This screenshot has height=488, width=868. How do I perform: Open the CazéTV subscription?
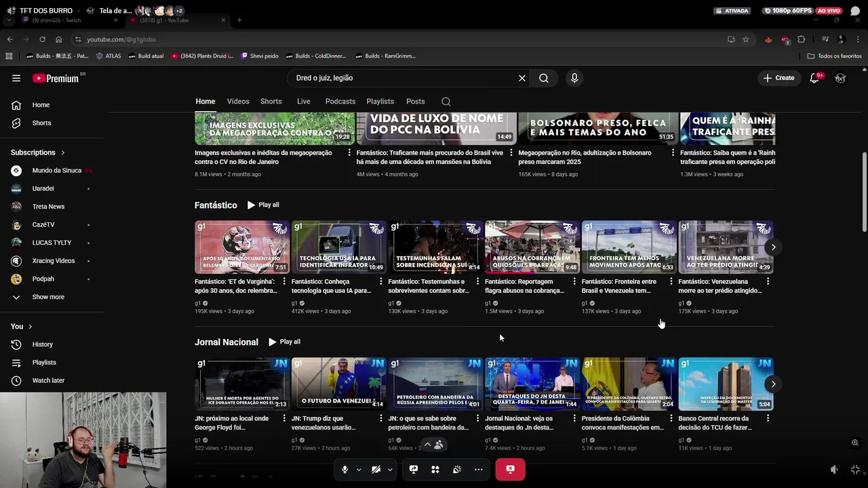click(x=44, y=224)
